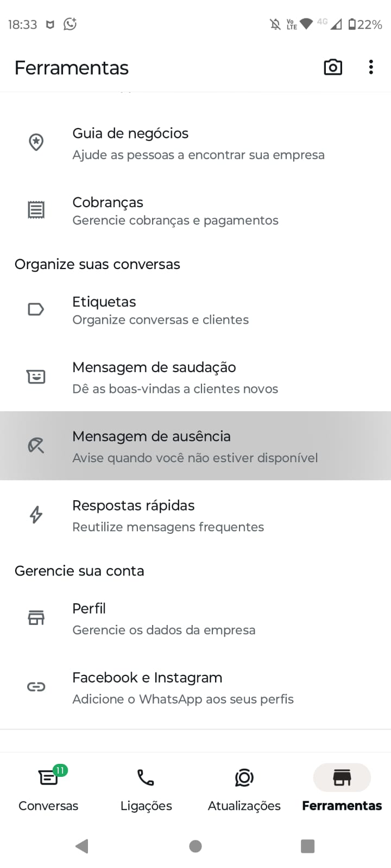391x868 pixels.
Task: Tap the Guia de negócios pin icon
Action: (x=36, y=142)
